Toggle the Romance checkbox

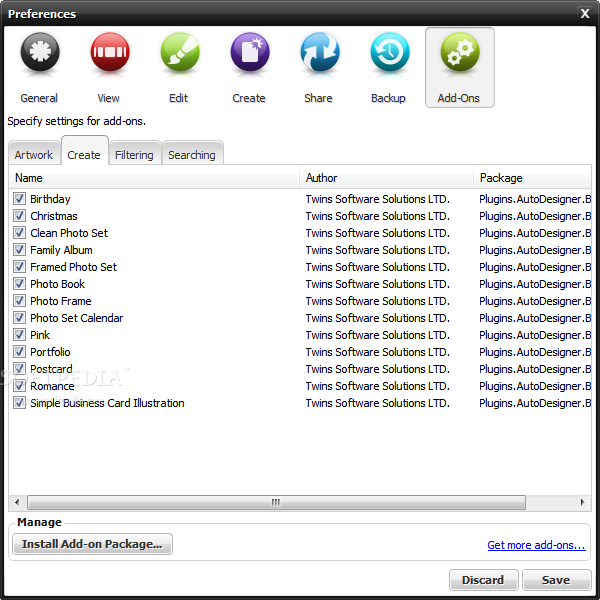coord(19,386)
